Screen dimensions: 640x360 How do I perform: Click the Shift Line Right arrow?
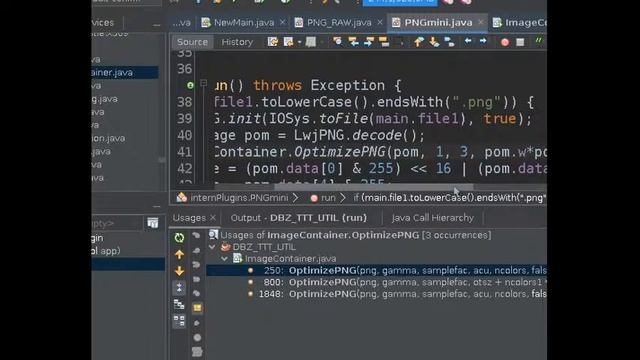pos(483,41)
